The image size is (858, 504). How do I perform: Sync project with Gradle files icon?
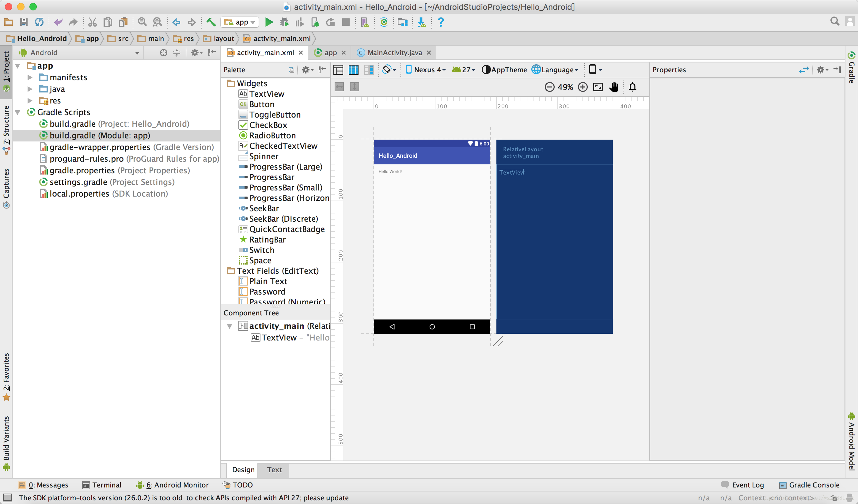click(384, 22)
